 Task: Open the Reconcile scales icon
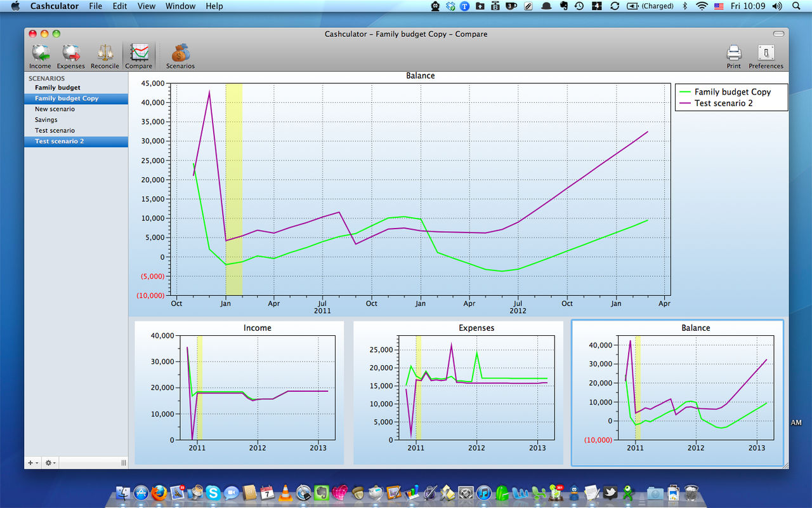click(105, 56)
